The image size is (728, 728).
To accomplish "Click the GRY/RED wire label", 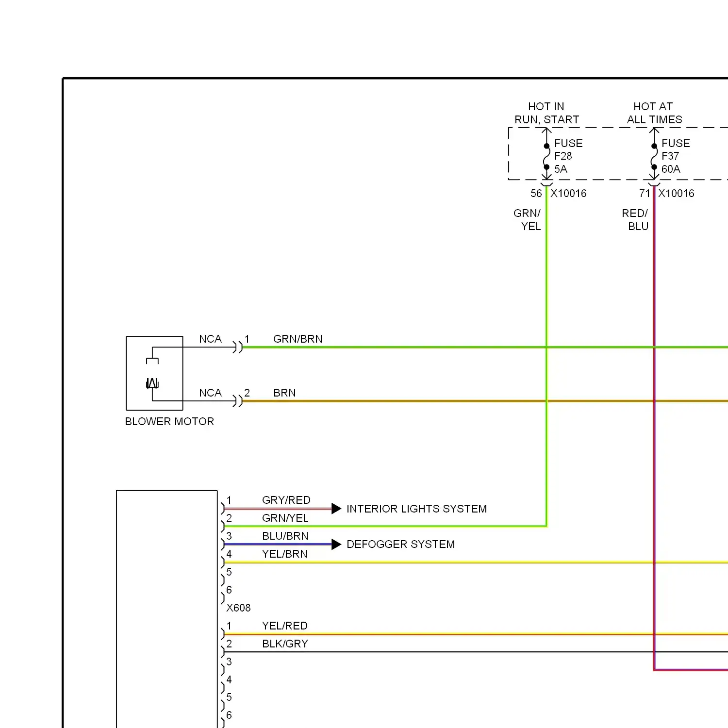I will click(286, 500).
